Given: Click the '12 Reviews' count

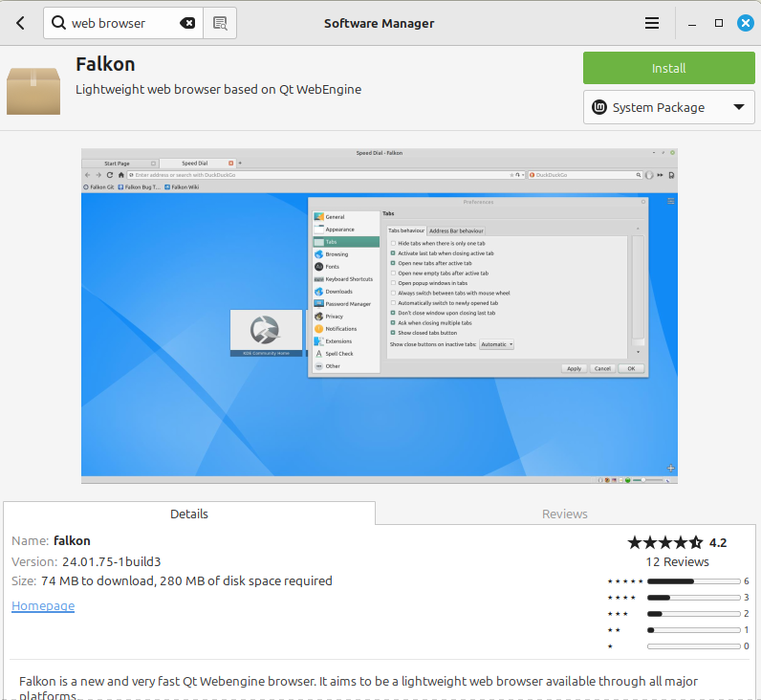Looking at the screenshot, I should [x=677, y=561].
